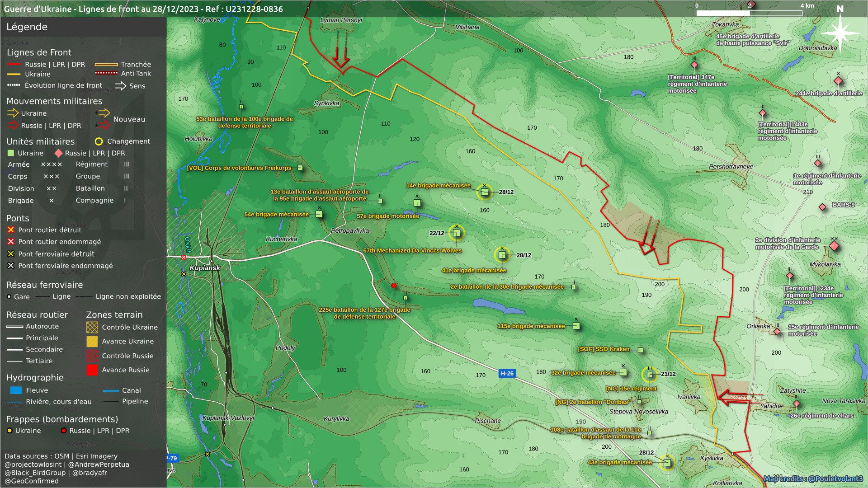This screenshot has height=488, width=868.
Task: Click the 2e bataillon de la 30e brigade marker
Action: click(573, 286)
